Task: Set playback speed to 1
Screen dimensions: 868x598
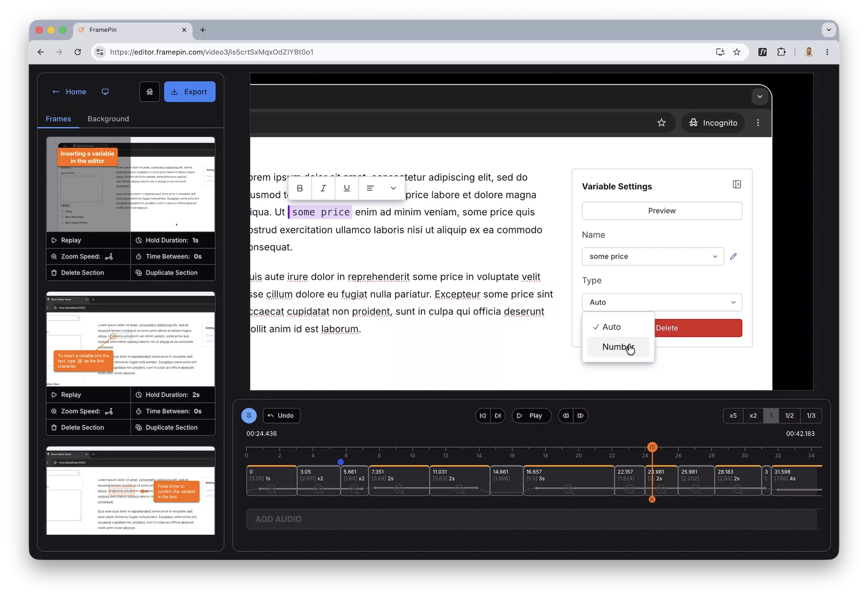Action: click(x=771, y=416)
